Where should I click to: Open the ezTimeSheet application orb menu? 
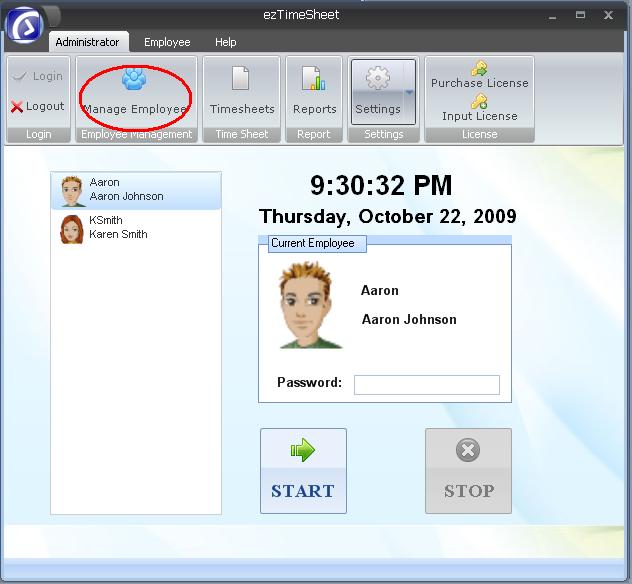[x=25, y=26]
